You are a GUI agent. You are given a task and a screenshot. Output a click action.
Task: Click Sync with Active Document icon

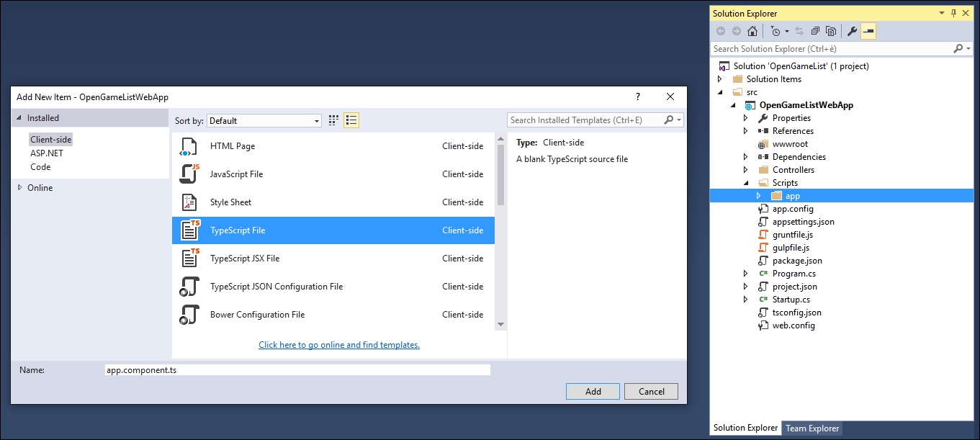click(799, 31)
